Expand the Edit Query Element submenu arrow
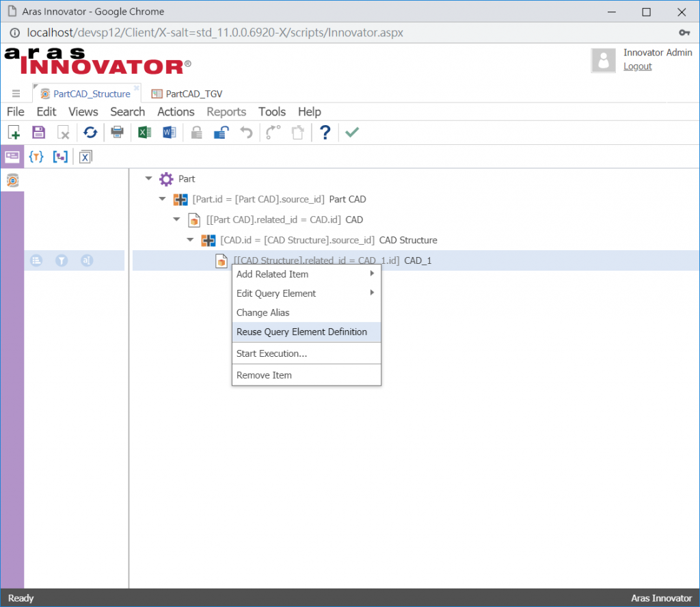700x607 pixels. pos(372,293)
